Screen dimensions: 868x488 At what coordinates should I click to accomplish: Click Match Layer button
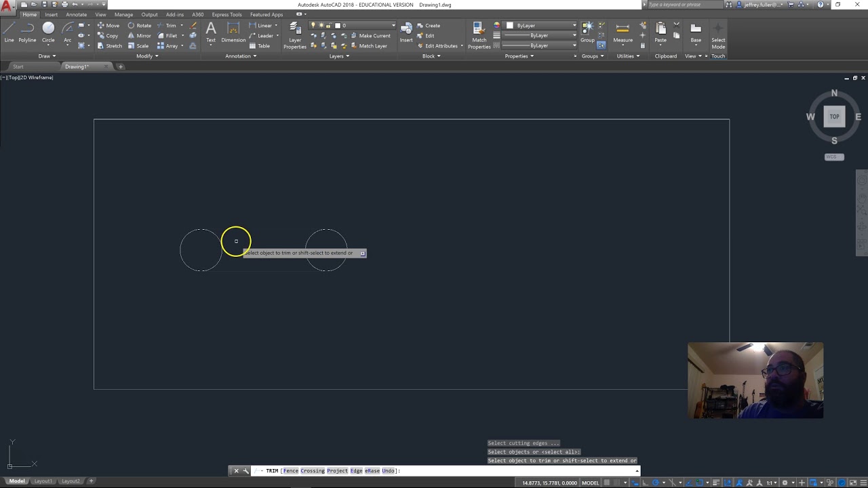click(x=369, y=46)
